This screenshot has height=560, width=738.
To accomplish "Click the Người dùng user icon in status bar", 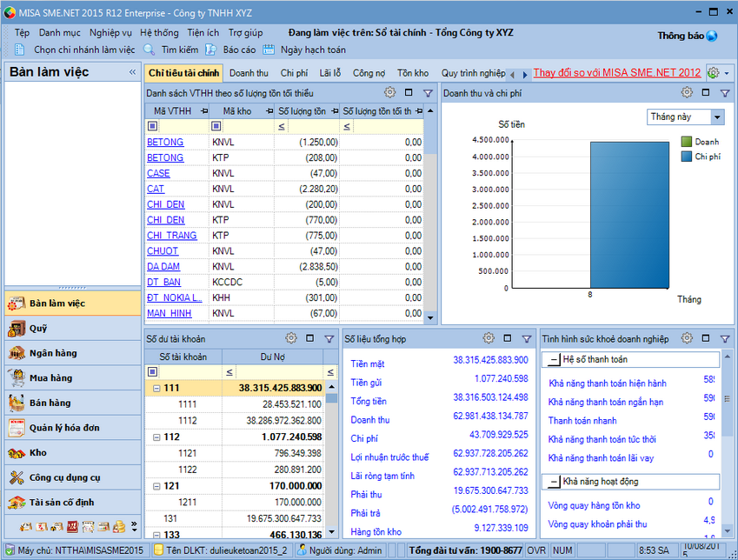I will coord(302,550).
